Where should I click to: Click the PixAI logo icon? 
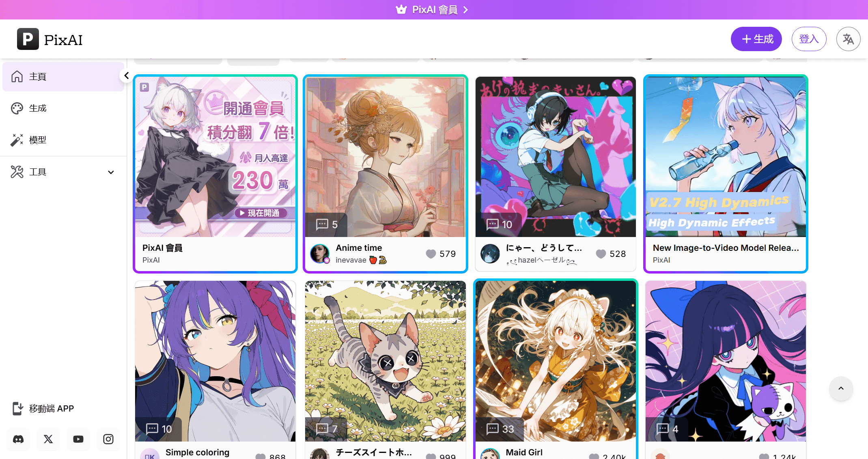[28, 39]
